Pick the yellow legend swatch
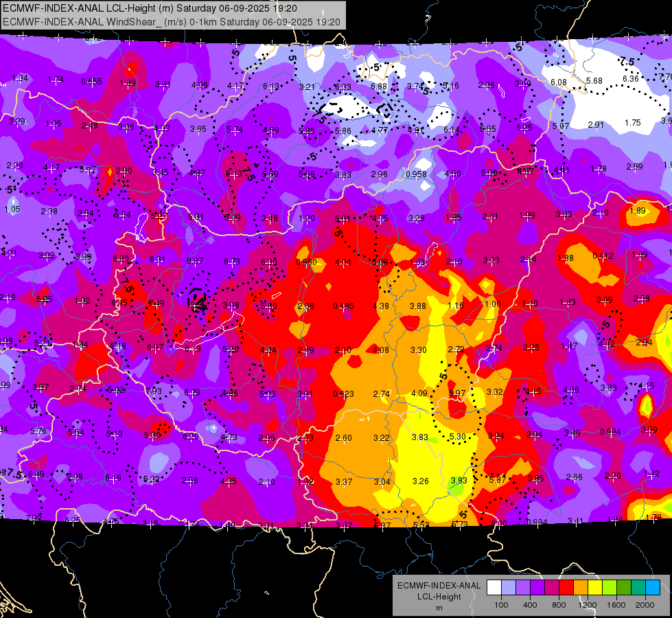 pyautogui.click(x=595, y=587)
